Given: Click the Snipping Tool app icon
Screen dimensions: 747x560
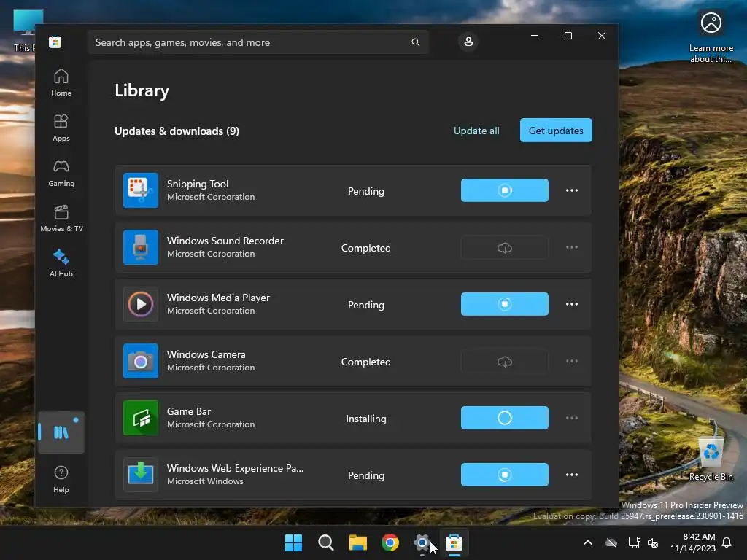Looking at the screenshot, I should coord(141,190).
